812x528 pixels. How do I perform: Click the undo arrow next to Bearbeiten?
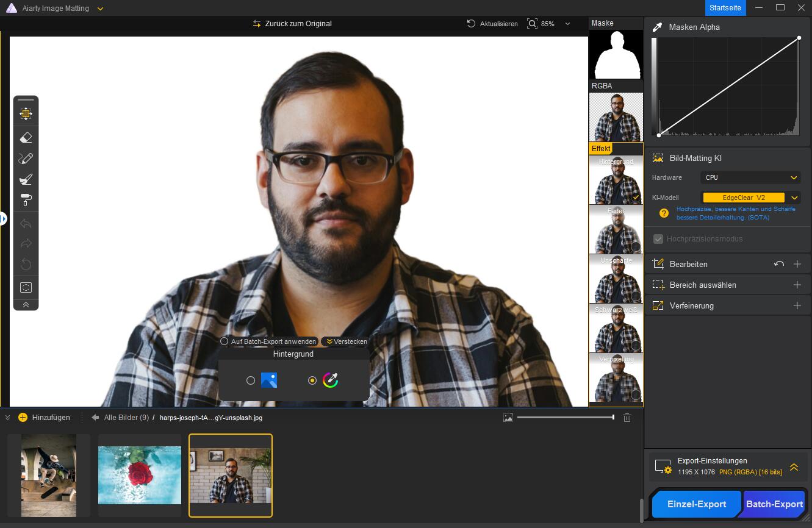pos(778,264)
